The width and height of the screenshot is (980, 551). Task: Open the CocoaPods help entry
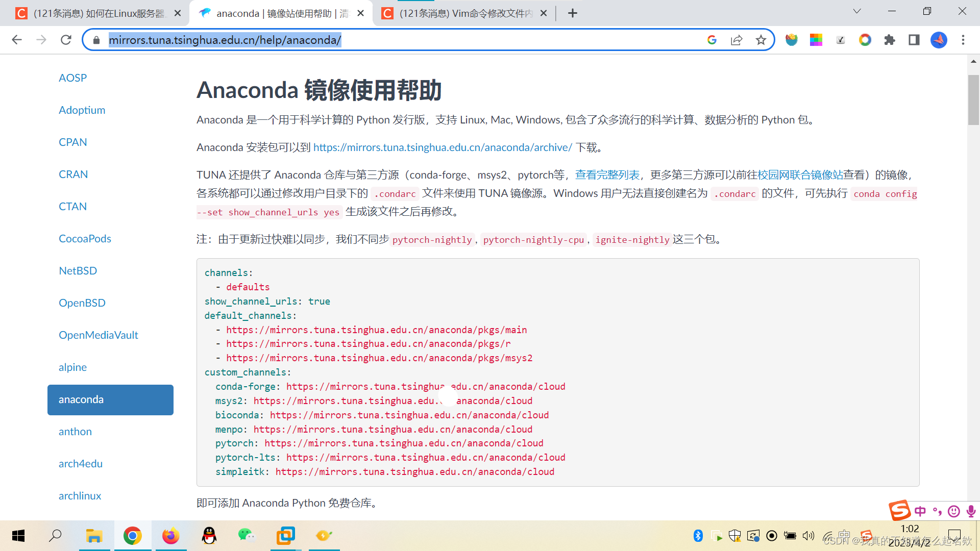click(85, 238)
